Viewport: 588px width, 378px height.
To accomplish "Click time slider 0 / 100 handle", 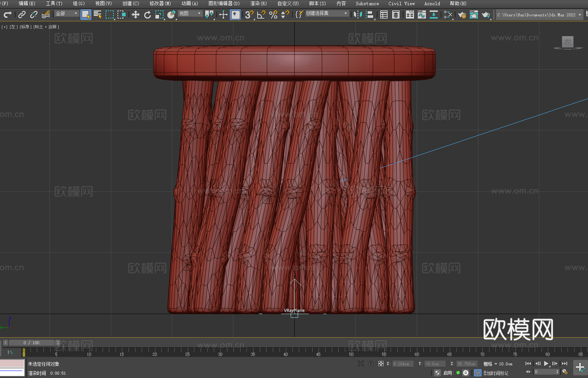I will pos(32,343).
